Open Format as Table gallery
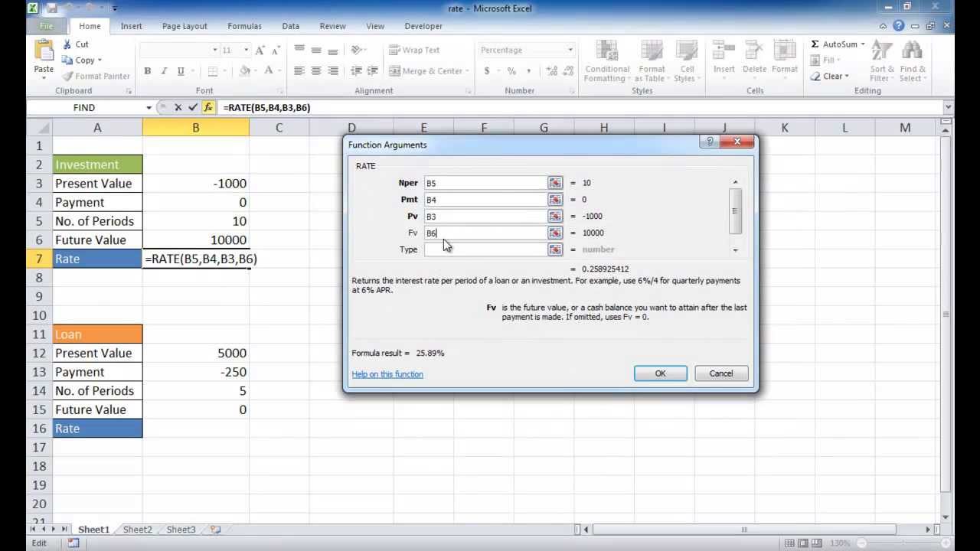 click(651, 61)
